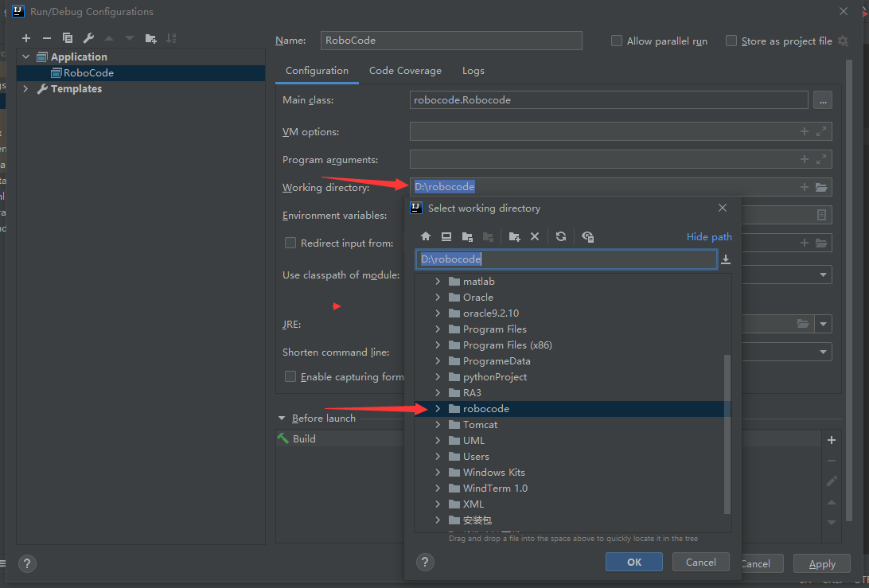The height and width of the screenshot is (588, 869).
Task: Click path history download arrow beside path field
Action: coord(726,259)
